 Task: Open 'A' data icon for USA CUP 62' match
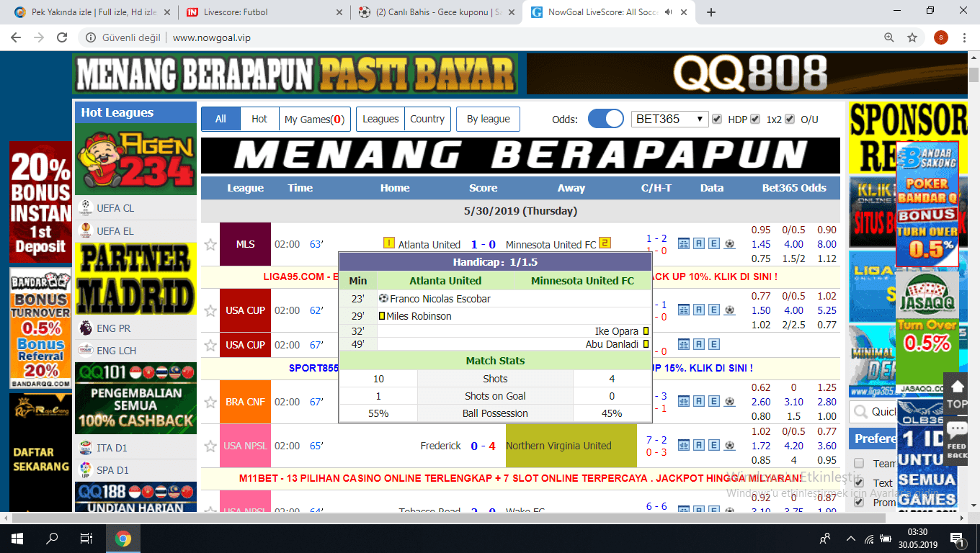[x=699, y=310]
